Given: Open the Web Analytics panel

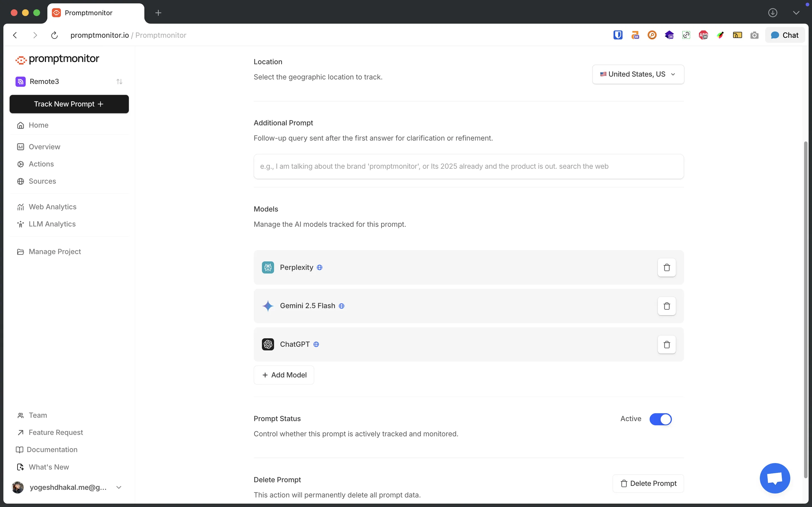Looking at the screenshot, I should coord(52,206).
